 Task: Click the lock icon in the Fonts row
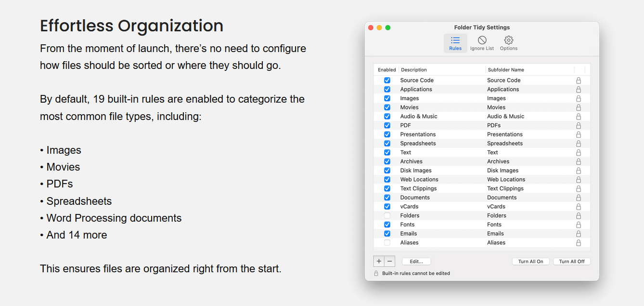click(579, 225)
